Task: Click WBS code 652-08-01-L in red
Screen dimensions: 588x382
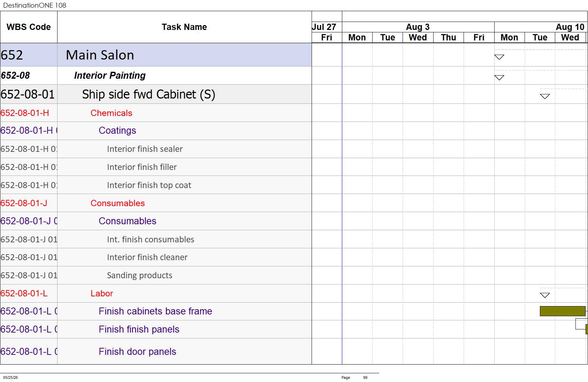Action: coord(29,294)
